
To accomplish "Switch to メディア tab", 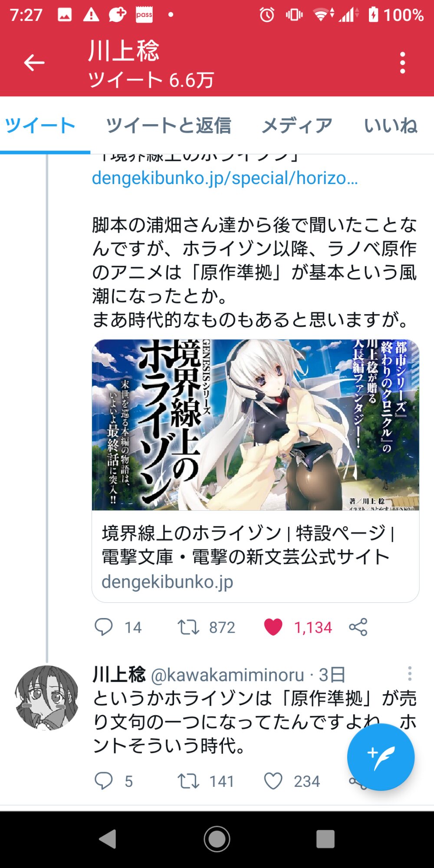I will tap(297, 125).
